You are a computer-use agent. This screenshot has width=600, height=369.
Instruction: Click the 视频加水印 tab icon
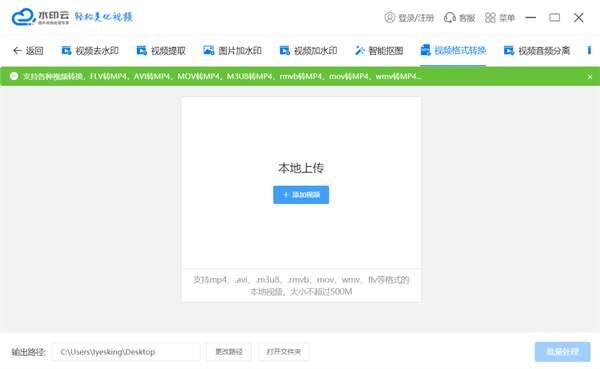(x=285, y=51)
